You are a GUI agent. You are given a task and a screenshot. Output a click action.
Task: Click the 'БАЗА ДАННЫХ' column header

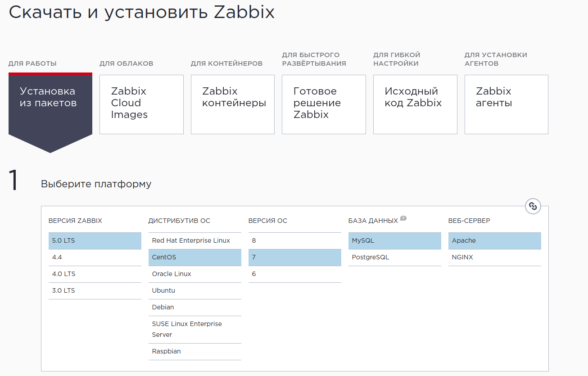(373, 221)
